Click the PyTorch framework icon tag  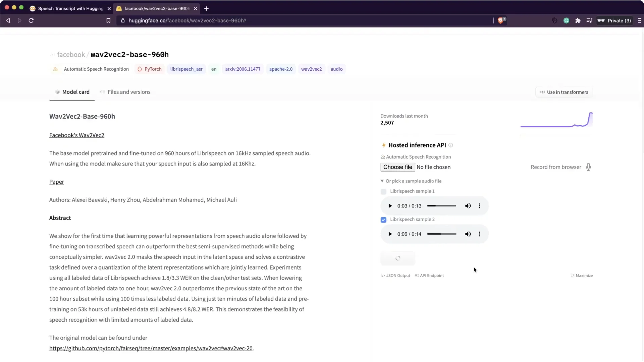pyautogui.click(x=140, y=69)
